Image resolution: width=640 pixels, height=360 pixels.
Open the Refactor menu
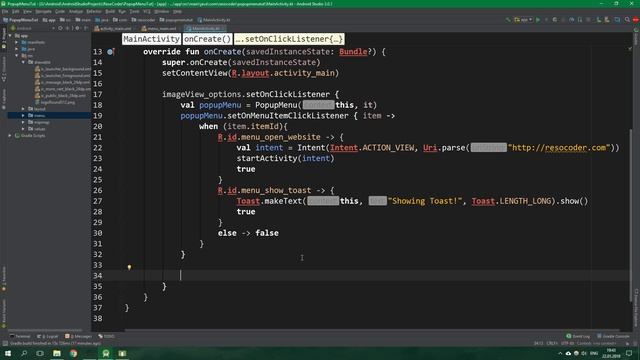[93, 11]
